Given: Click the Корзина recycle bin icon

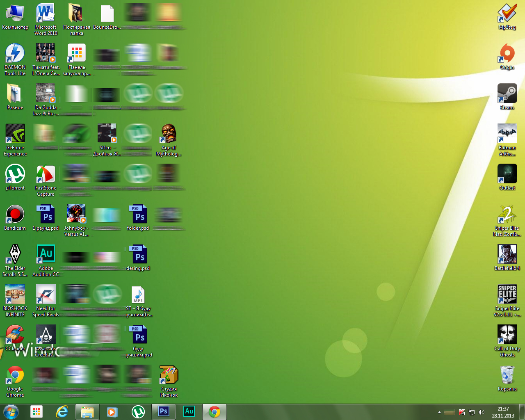Looking at the screenshot, I should pyautogui.click(x=507, y=375).
